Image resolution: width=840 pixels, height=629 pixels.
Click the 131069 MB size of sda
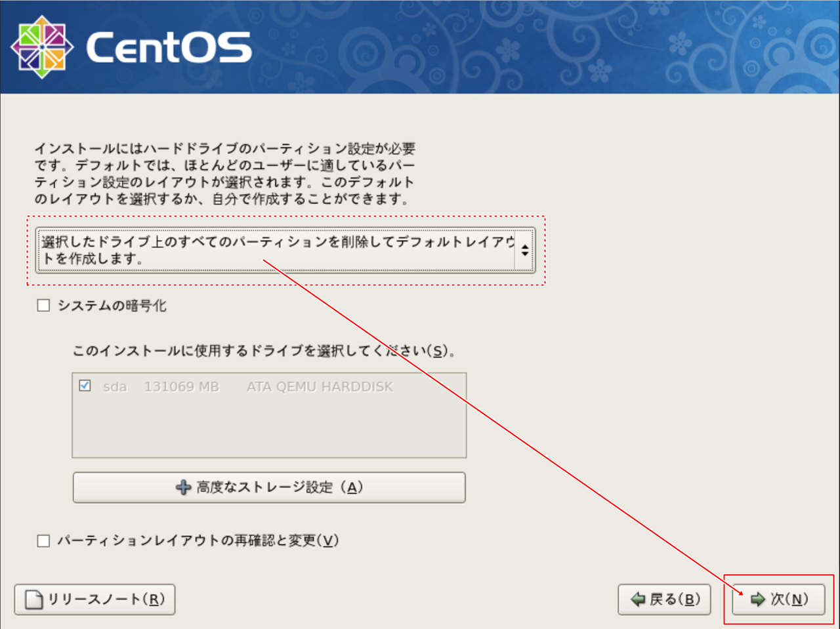pos(181,387)
